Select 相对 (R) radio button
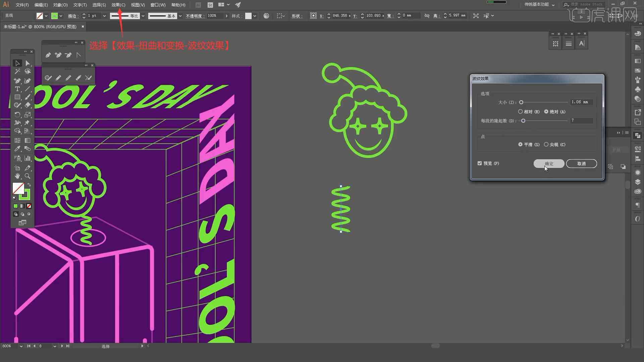The width and height of the screenshot is (644, 362). point(520,111)
